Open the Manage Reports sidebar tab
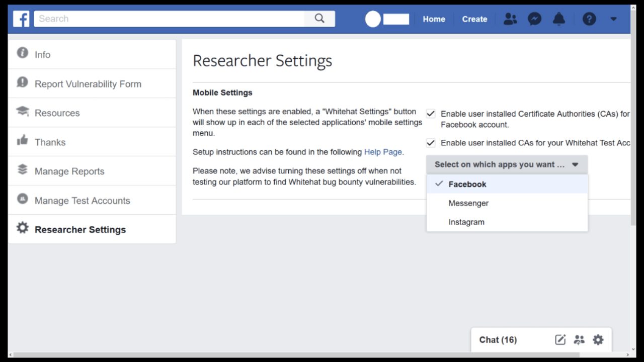Image resolution: width=644 pixels, height=362 pixels. click(92, 171)
